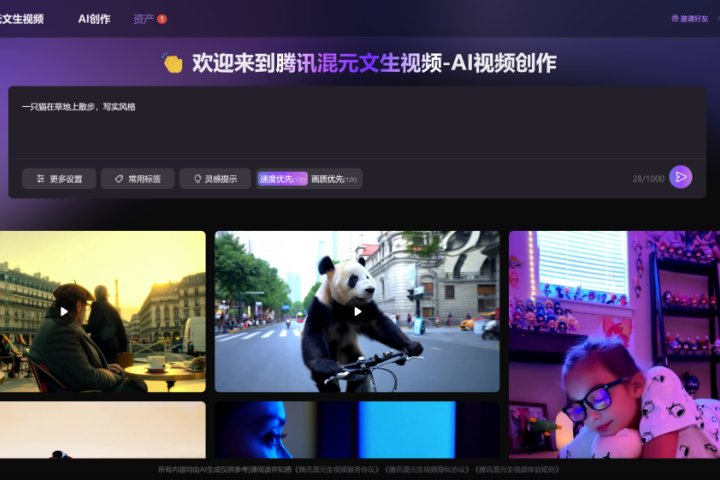Click the gift icon beside 邀请好友

(x=675, y=18)
